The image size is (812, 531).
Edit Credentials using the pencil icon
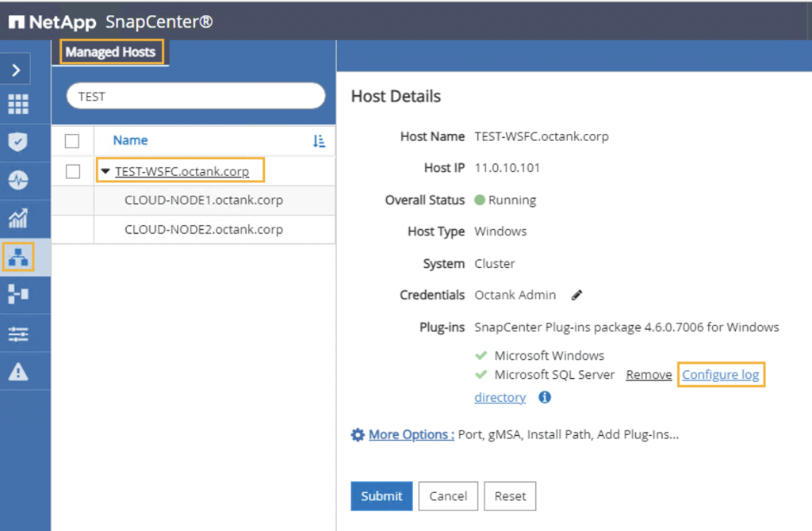[576, 295]
